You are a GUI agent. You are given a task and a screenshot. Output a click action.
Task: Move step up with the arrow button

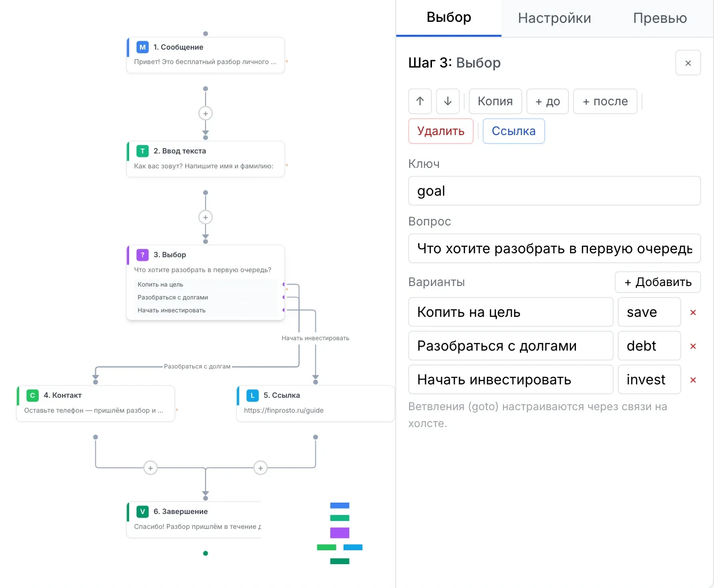tap(420, 101)
